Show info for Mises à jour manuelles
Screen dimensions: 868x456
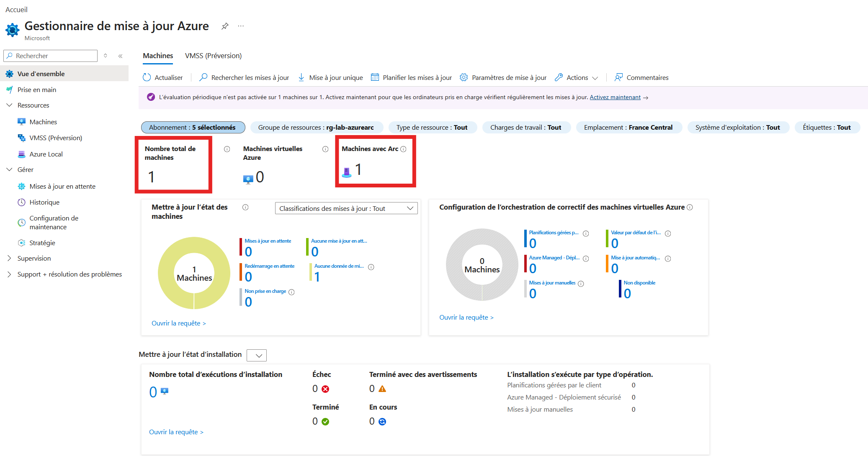[581, 284]
